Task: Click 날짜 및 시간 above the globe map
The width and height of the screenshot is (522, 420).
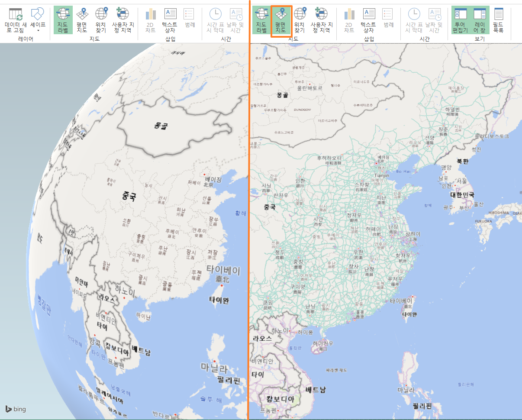Action: point(236,20)
